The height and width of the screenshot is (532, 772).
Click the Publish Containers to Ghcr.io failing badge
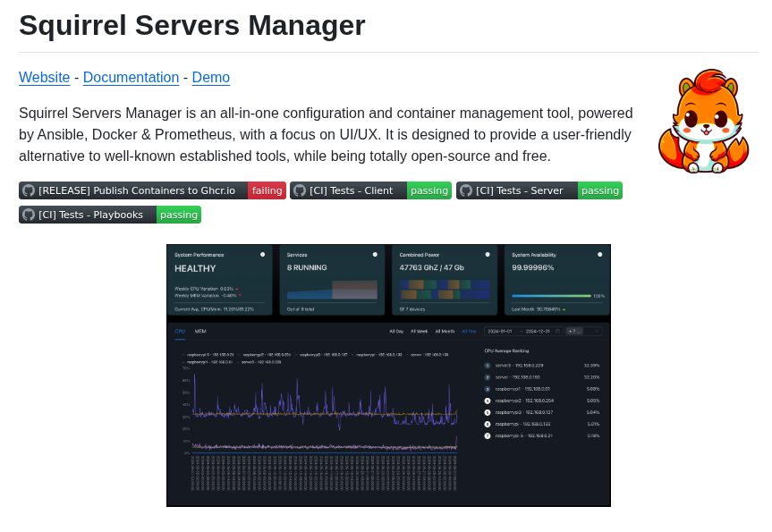153,190
